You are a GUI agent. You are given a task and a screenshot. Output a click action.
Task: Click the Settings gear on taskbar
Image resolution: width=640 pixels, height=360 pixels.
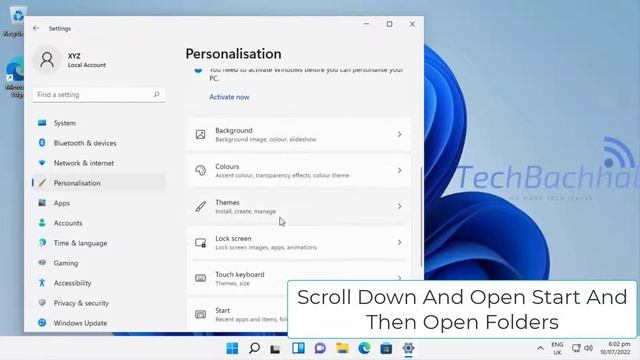(408, 348)
